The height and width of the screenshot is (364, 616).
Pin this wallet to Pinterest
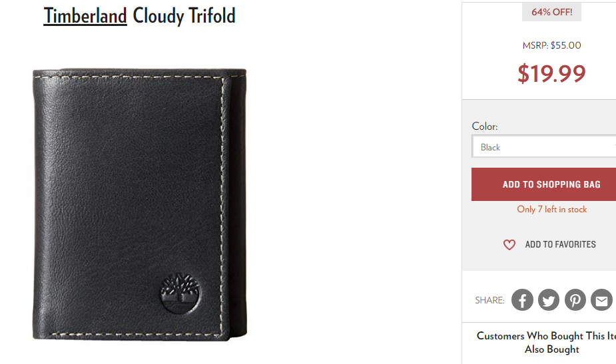[575, 300]
